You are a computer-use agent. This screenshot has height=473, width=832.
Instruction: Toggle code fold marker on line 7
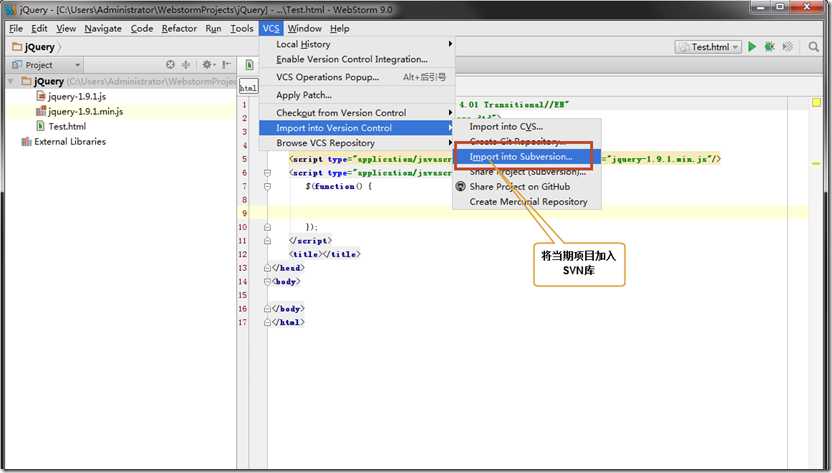(x=267, y=186)
